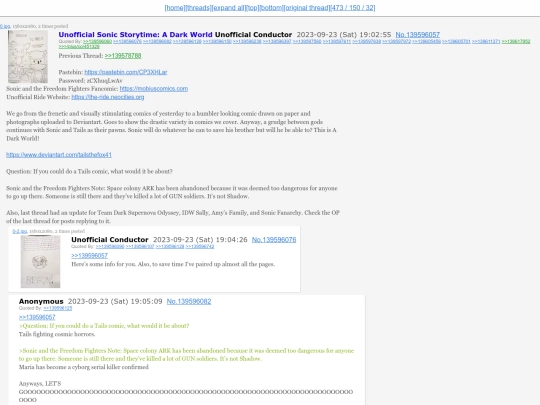This screenshot has width=540, height=405.
Task: Open post number No.139596076
Action: pos(274,239)
